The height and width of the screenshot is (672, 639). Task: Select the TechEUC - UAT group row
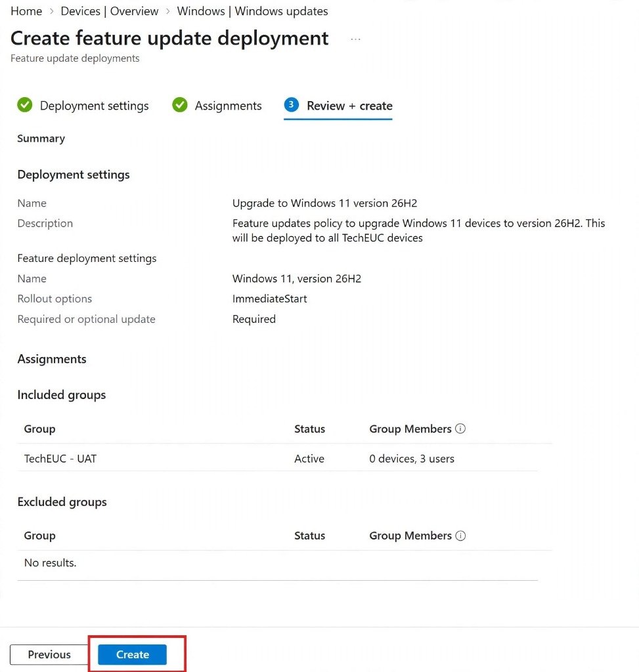point(277,459)
